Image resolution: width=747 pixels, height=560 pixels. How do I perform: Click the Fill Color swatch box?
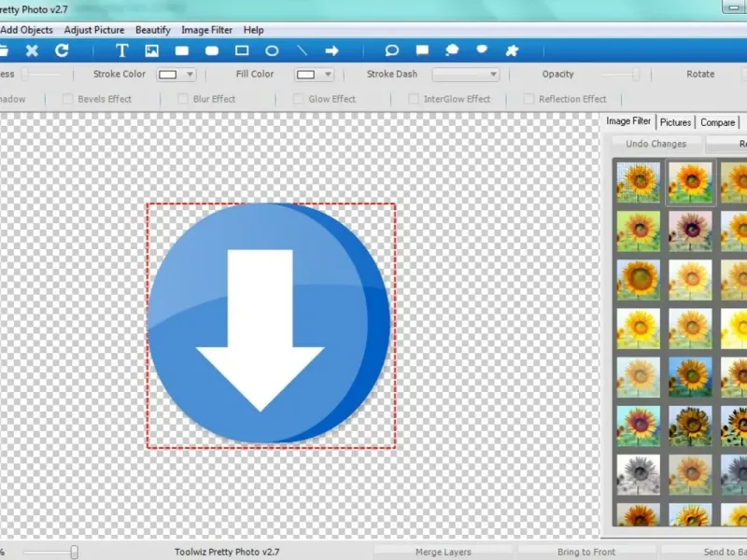(306, 75)
